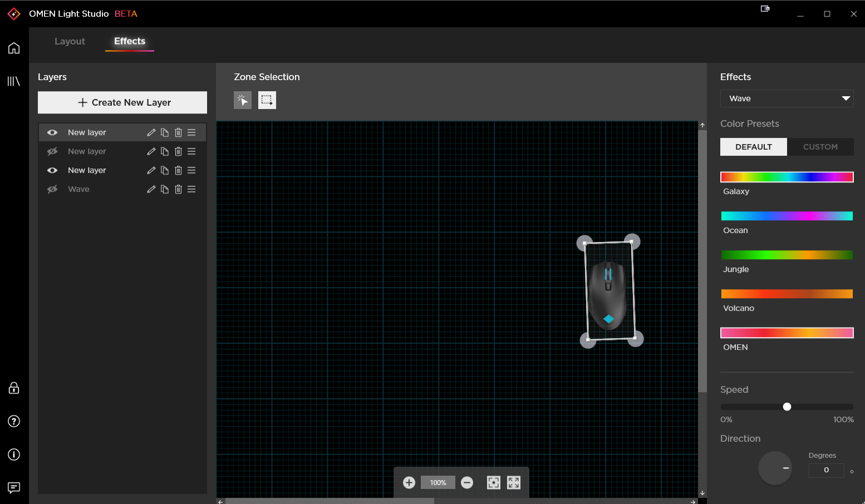The width and height of the screenshot is (865, 504).
Task: Select the Volcano color preset
Action: [787, 294]
